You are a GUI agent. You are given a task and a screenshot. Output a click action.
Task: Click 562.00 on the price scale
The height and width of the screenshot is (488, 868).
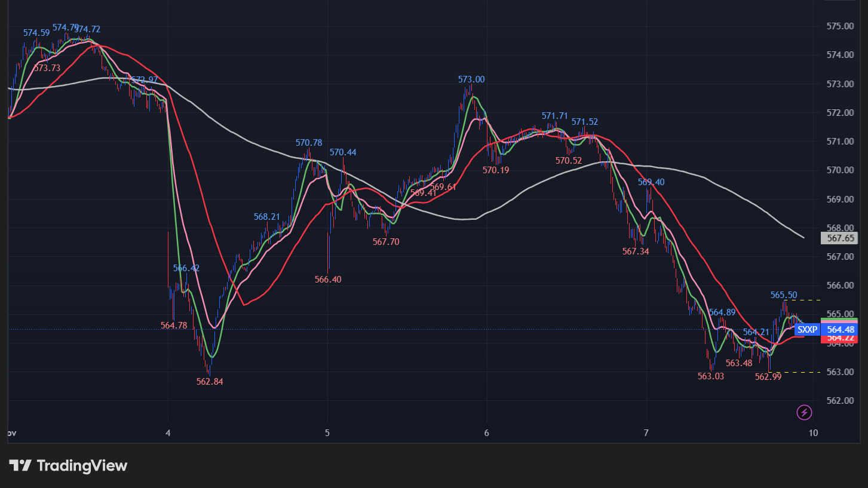point(840,400)
